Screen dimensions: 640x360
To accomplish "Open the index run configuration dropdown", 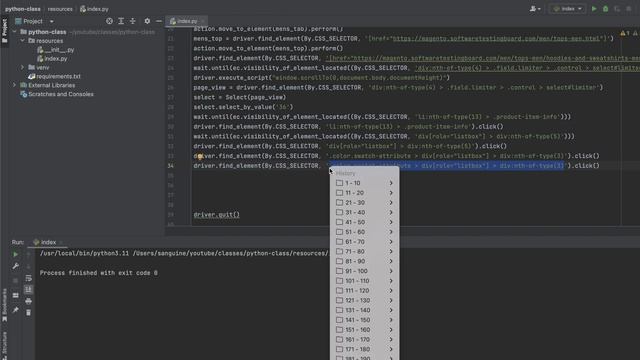I will (x=567, y=9).
